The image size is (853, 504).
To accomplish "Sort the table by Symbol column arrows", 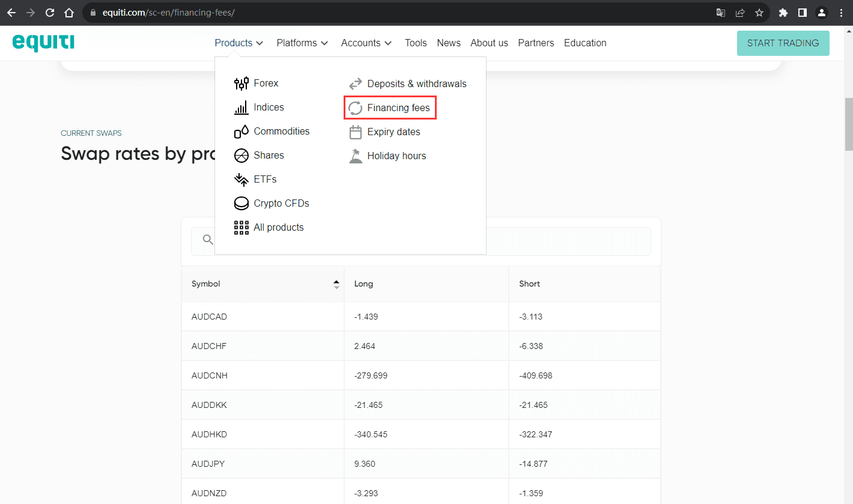I will [x=336, y=284].
